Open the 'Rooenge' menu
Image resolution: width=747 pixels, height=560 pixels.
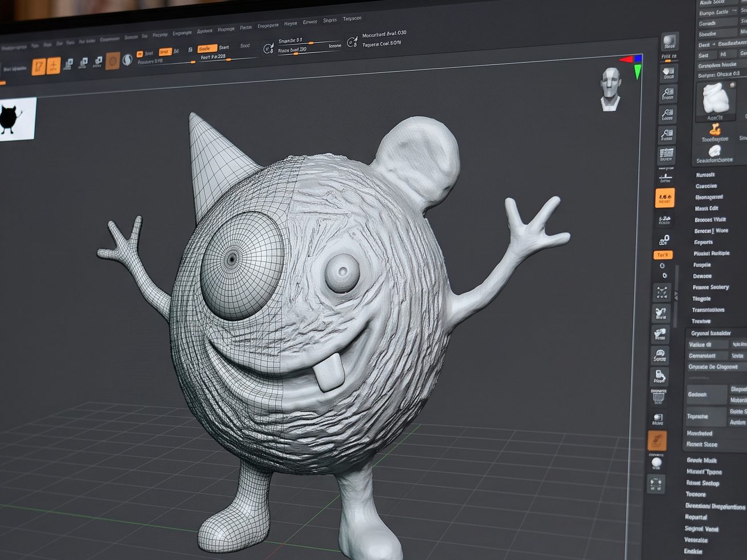point(226,29)
